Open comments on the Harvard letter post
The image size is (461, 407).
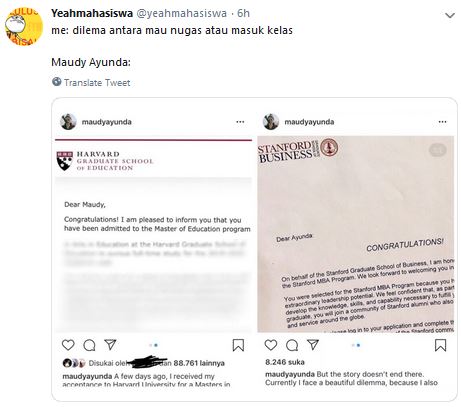(x=89, y=345)
